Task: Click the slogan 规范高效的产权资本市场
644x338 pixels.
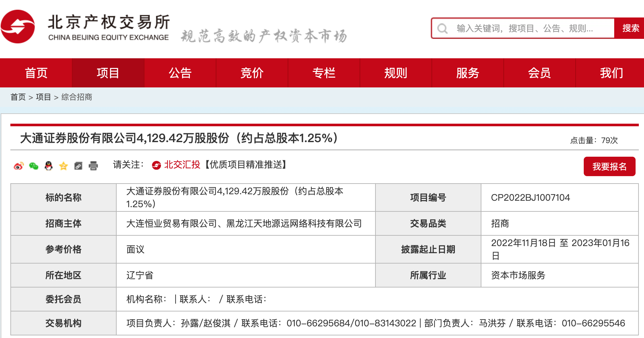Action: (264, 36)
